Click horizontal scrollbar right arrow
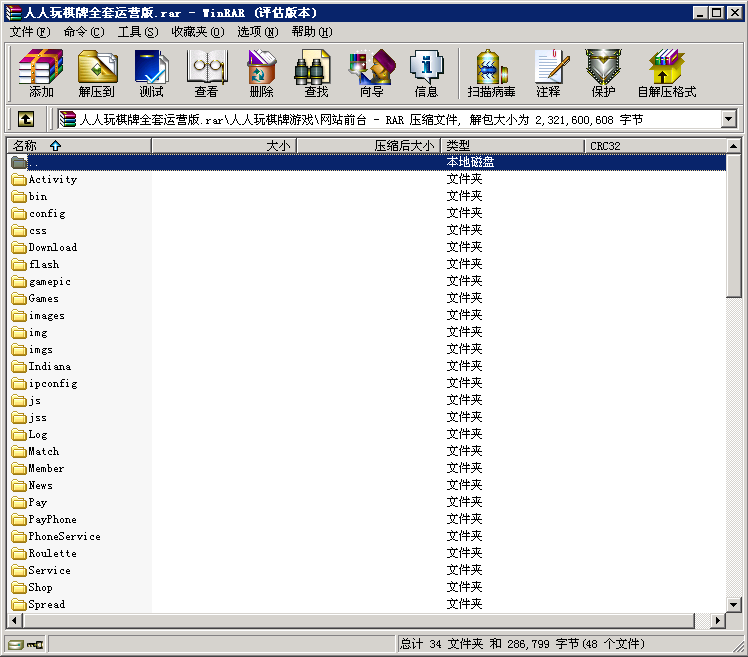 [717, 621]
